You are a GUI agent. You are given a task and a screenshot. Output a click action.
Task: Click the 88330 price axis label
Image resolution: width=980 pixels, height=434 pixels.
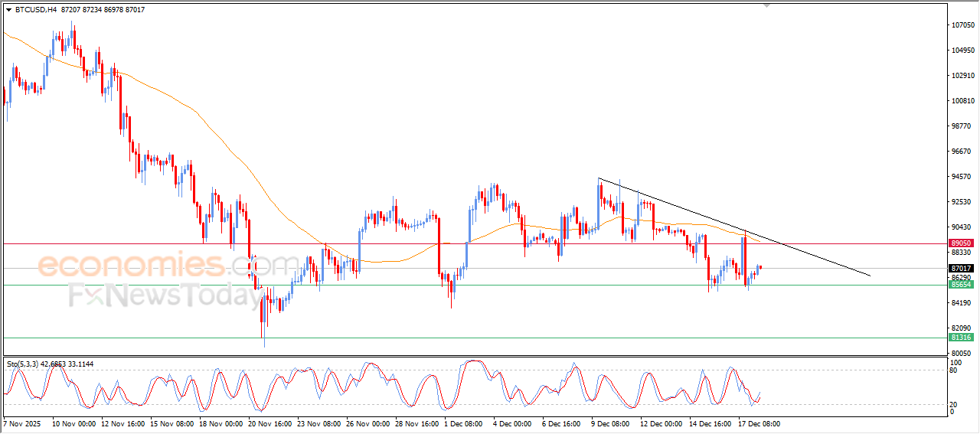tap(962, 253)
